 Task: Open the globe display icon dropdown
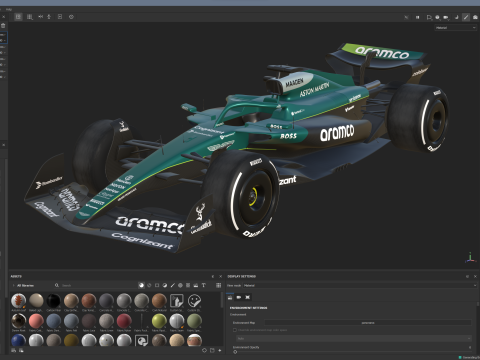pyautogui.click(x=437, y=17)
